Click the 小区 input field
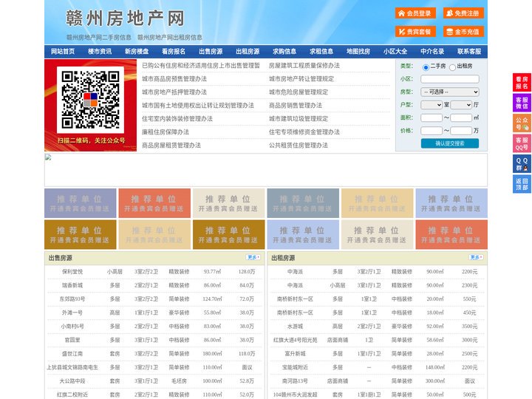Image resolution: width=532 pixels, height=399 pixels. tap(449, 79)
